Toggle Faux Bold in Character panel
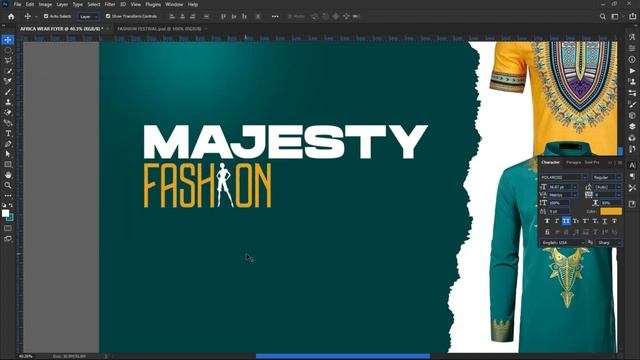 coord(547,221)
